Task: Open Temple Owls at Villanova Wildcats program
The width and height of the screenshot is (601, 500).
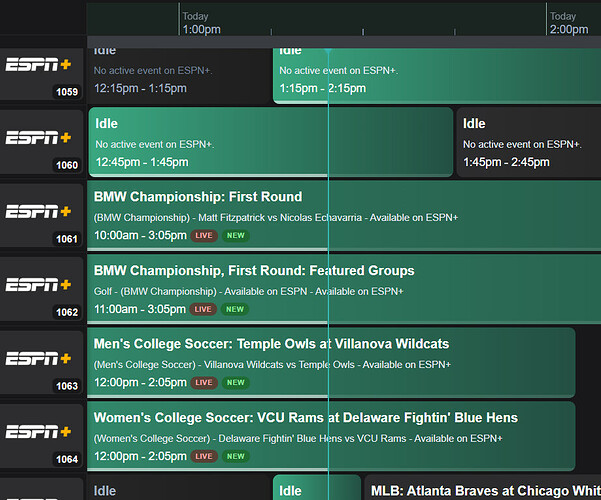Action: (331, 363)
